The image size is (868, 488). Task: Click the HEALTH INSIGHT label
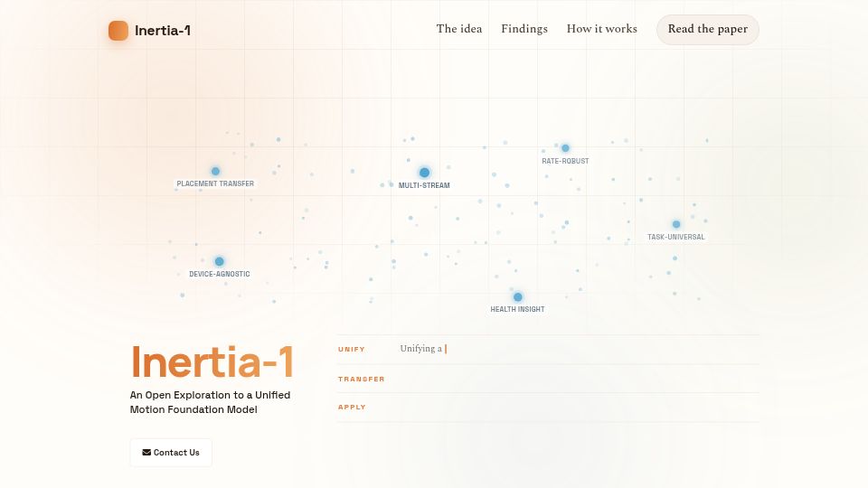pos(517,309)
